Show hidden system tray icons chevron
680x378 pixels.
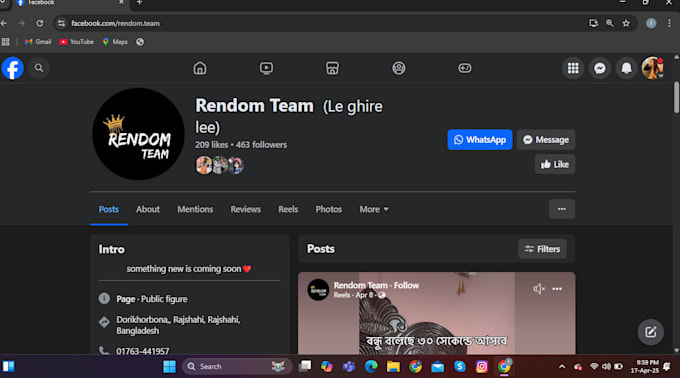tap(562, 367)
